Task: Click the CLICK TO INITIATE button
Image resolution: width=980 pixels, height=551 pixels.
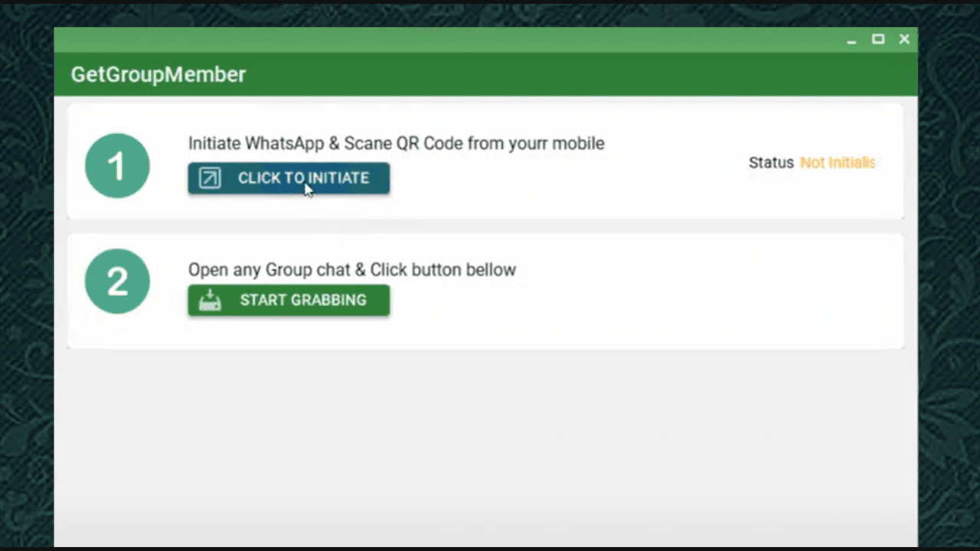Action: 289,178
